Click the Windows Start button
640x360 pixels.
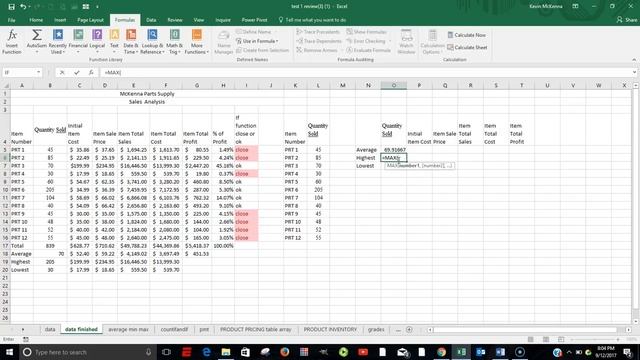coord(9,352)
